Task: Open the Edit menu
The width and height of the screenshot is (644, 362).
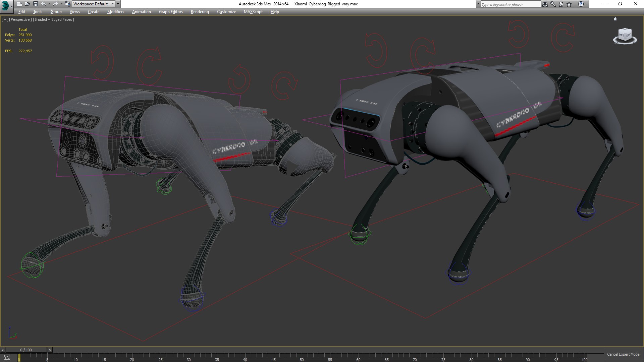Action: coord(22,12)
